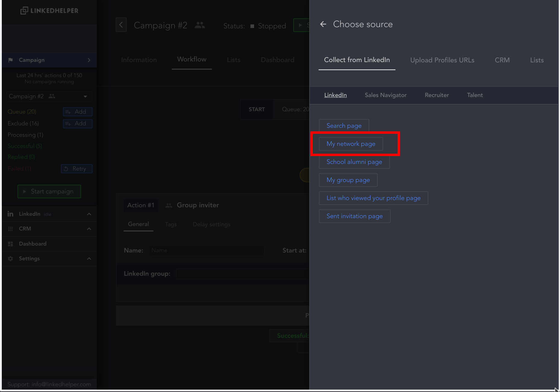Image resolution: width=560 pixels, height=392 pixels.
Task: Select the Talent sub-tab
Action: pyautogui.click(x=475, y=95)
